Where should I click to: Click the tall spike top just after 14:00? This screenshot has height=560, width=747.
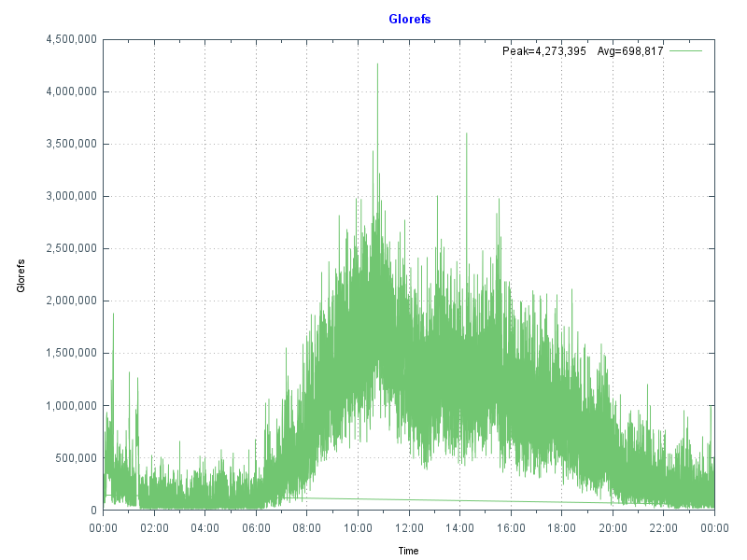tap(466, 133)
